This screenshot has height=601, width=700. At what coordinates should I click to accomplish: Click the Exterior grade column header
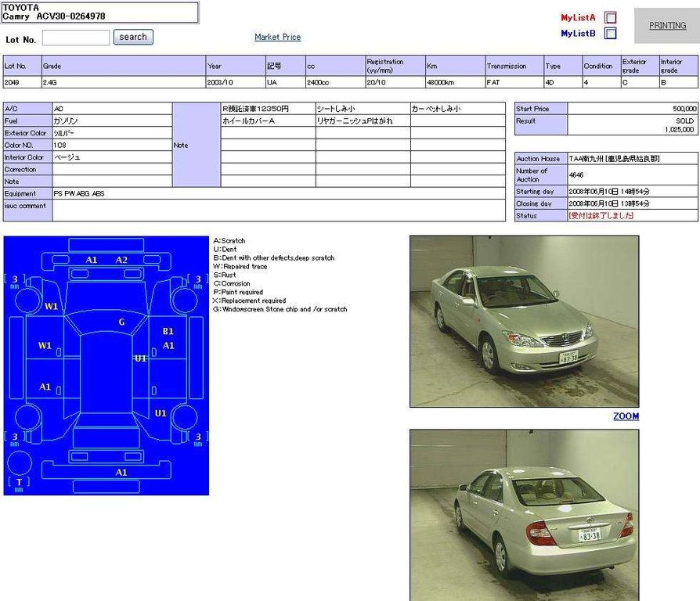pyautogui.click(x=640, y=66)
